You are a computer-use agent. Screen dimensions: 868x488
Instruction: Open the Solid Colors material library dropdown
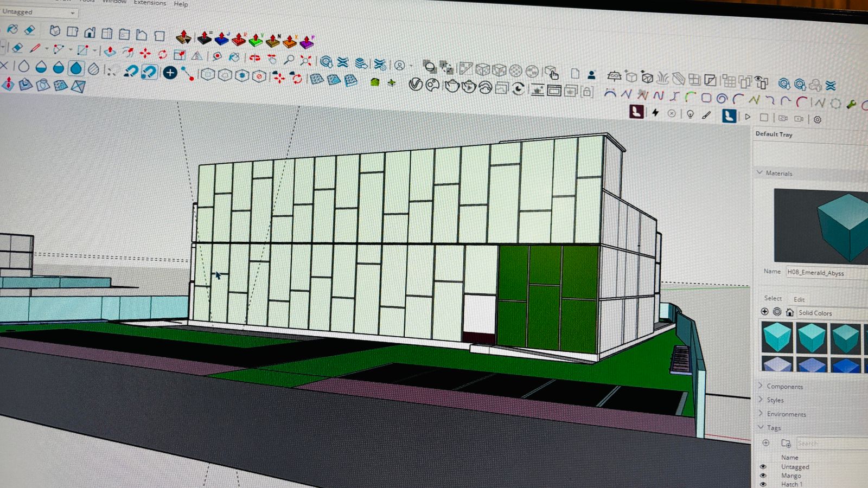click(x=833, y=313)
